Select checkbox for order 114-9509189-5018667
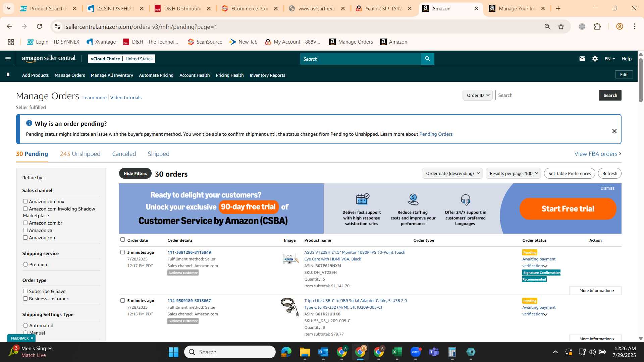The height and width of the screenshot is (362, 644). [x=122, y=301]
